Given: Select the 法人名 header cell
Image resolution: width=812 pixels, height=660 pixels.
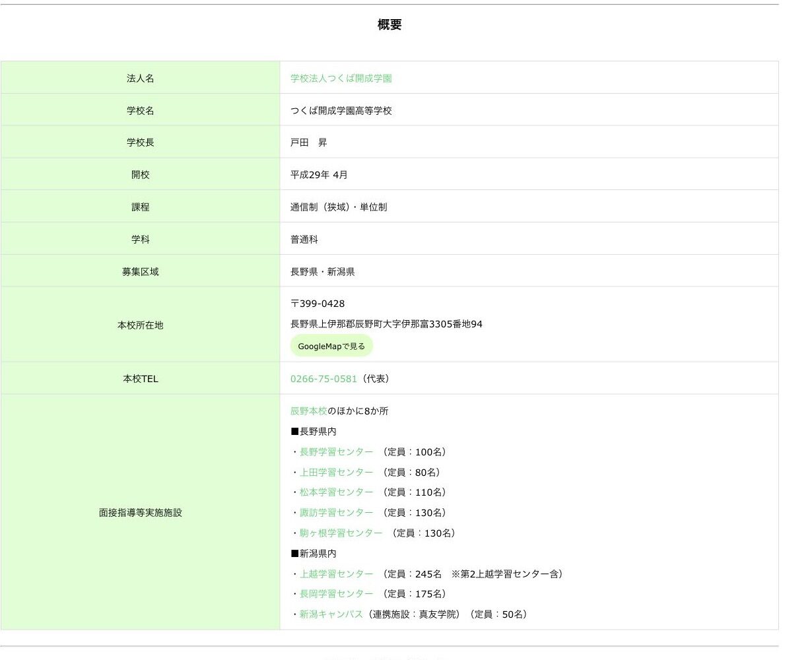Looking at the screenshot, I should click(140, 78).
